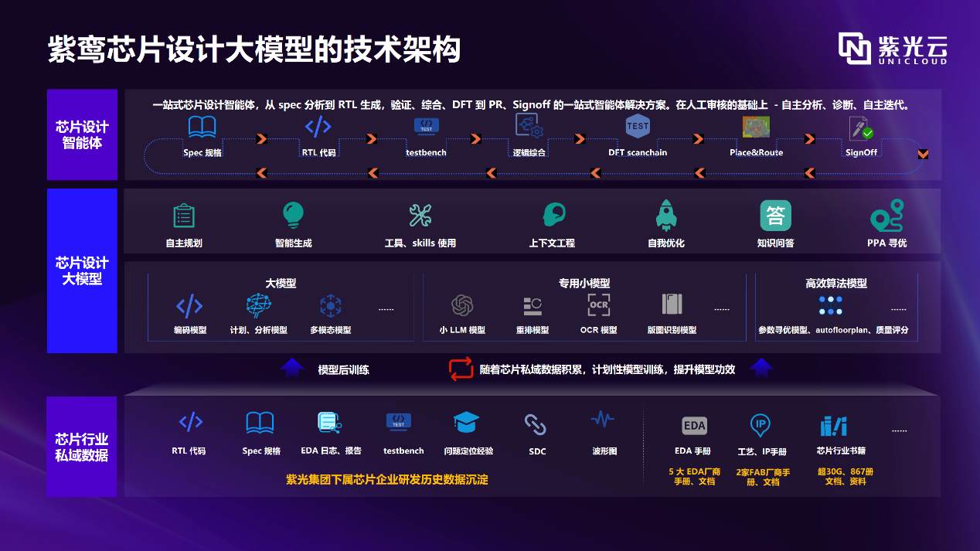This screenshot has width=980, height=551.
Task: Click the 知识问答 answer icon
Action: [x=775, y=216]
